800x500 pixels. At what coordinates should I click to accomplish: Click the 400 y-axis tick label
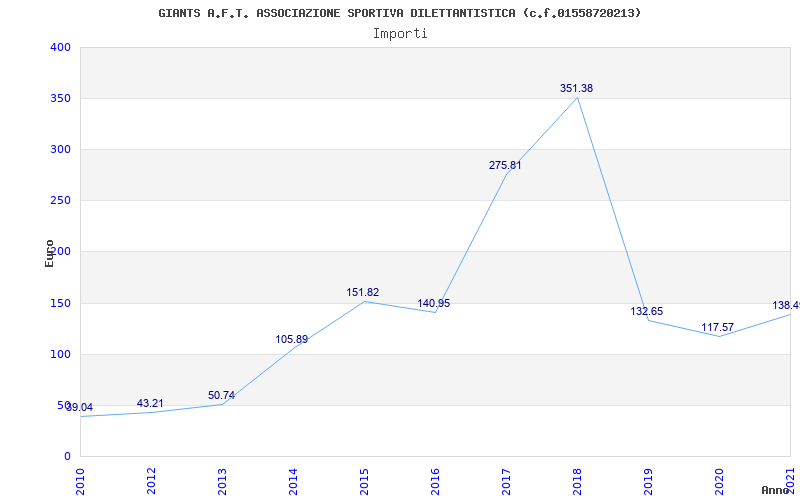pyautogui.click(x=60, y=47)
